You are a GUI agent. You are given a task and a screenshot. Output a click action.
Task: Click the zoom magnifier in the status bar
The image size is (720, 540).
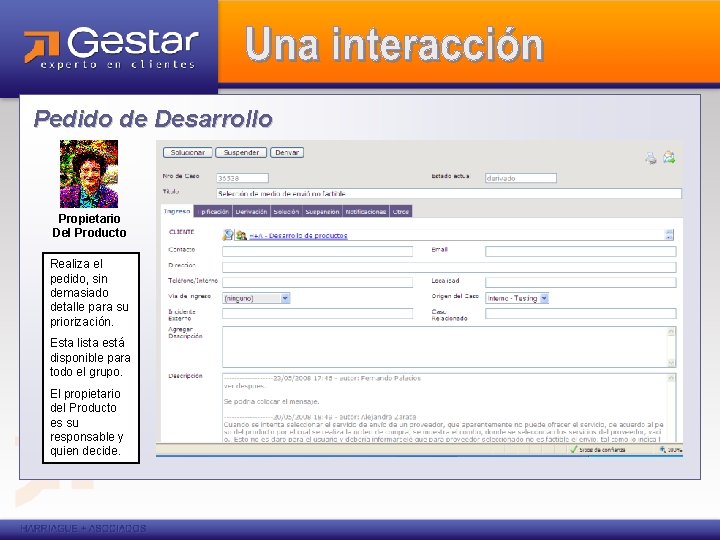(663, 450)
